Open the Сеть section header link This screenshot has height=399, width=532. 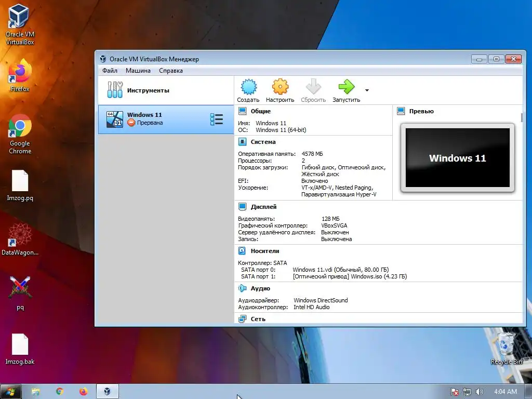[x=258, y=319]
